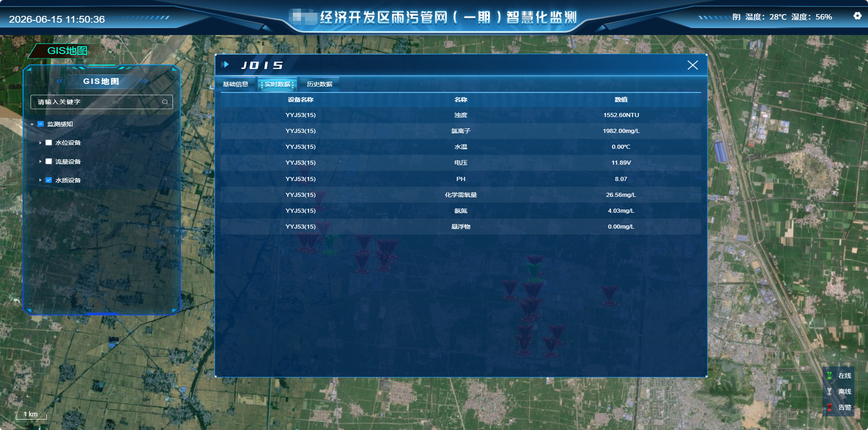Expand the 流量设备 tree node

point(40,161)
